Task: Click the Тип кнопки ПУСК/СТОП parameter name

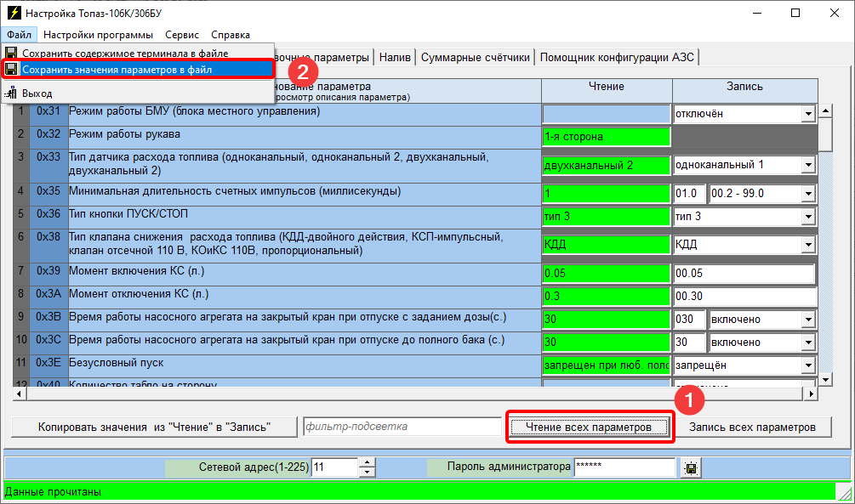Action: pyautogui.click(x=128, y=213)
